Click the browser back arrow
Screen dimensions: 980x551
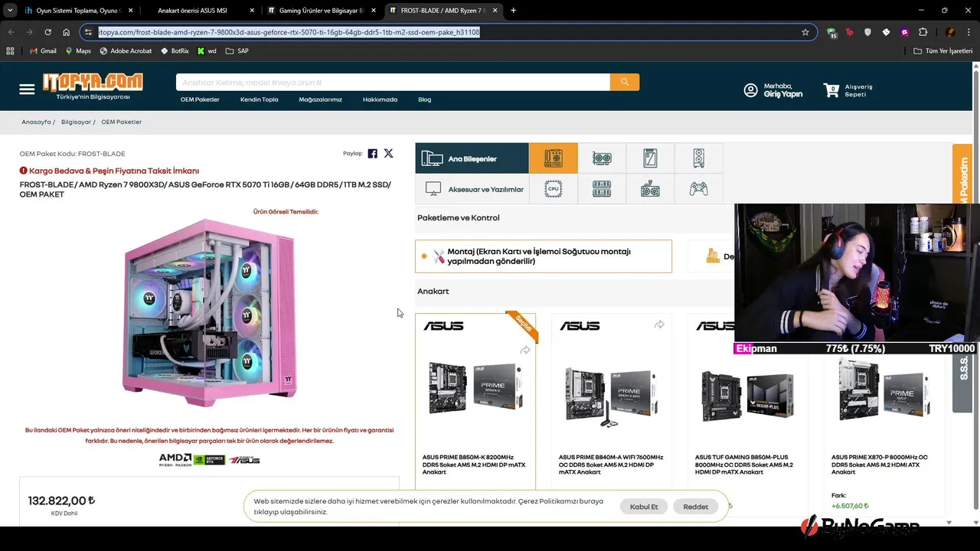click(11, 32)
